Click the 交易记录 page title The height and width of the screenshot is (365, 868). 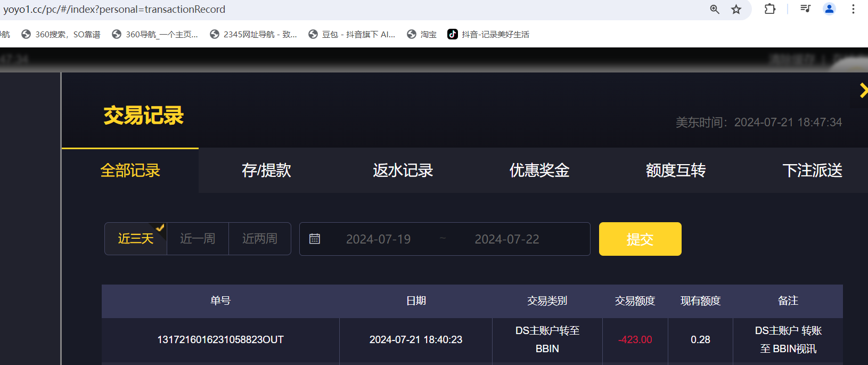point(144,116)
